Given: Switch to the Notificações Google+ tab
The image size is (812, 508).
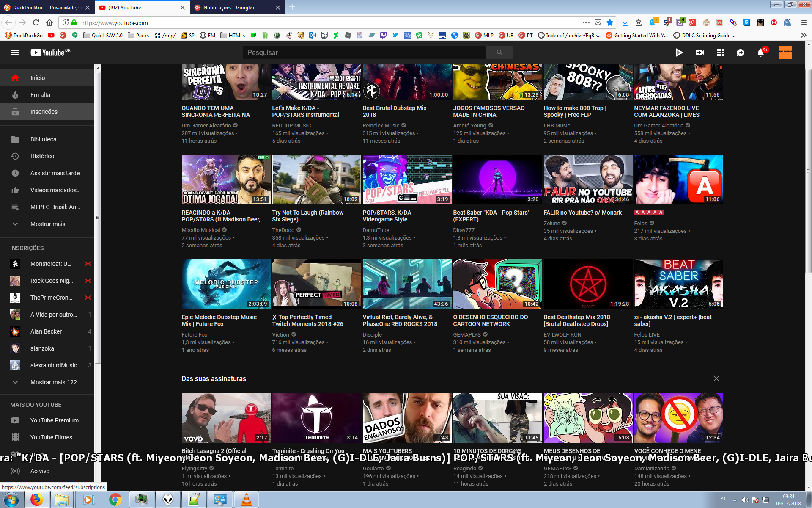Looking at the screenshot, I should click(x=229, y=7).
